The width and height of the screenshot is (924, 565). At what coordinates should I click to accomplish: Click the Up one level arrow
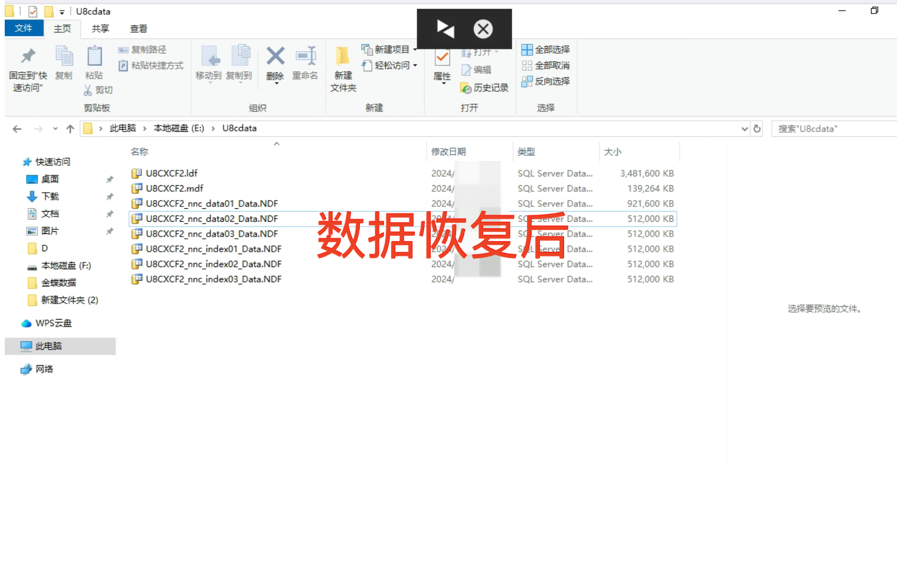70,129
